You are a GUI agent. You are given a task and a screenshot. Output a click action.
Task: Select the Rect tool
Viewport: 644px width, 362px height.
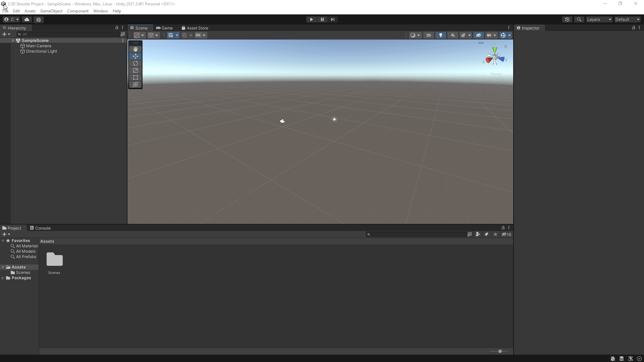pyautogui.click(x=136, y=77)
